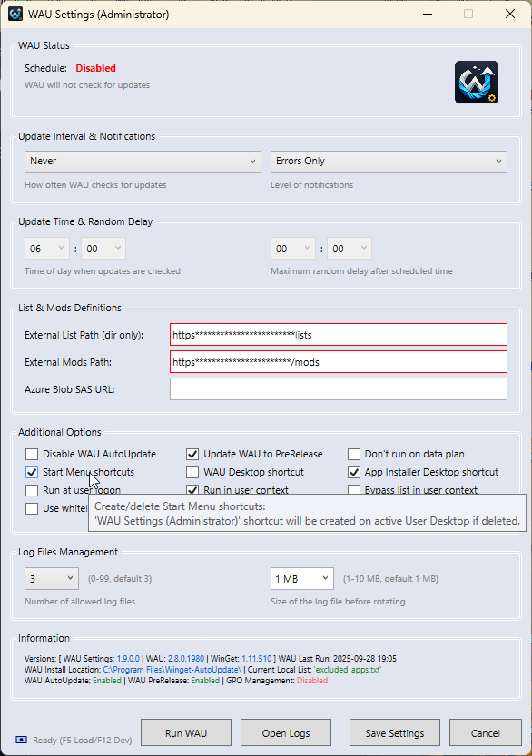Toggle Run in user context checkbox
This screenshot has height=756, width=532.
click(192, 489)
